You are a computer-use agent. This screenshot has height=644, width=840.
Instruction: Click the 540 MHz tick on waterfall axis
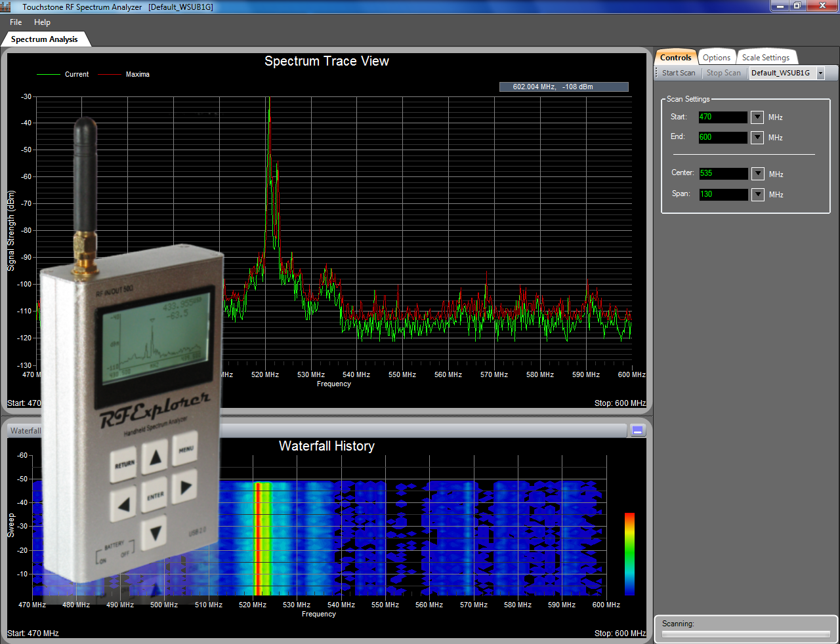[341, 605]
